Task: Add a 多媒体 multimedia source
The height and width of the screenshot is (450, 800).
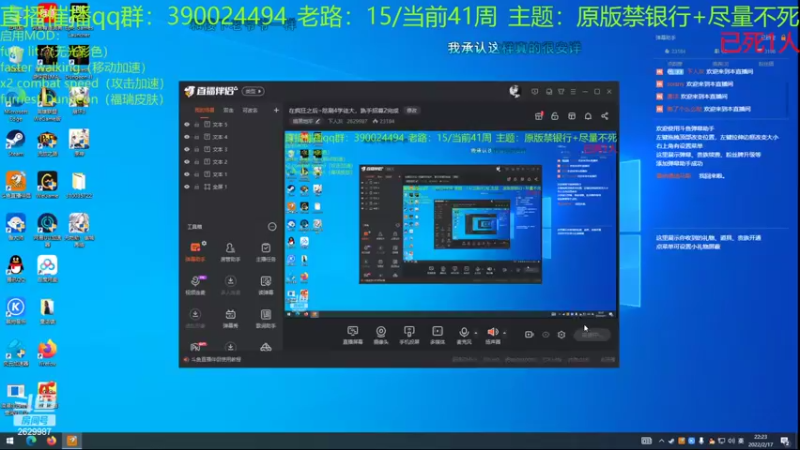Action: tap(437, 335)
